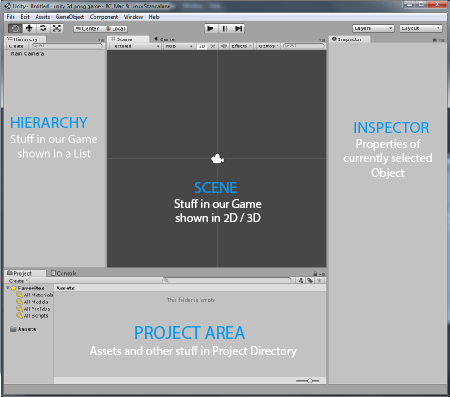Image resolution: width=450 pixels, height=397 pixels.
Task: Adjust the Project icon size slider
Action: coord(307,381)
